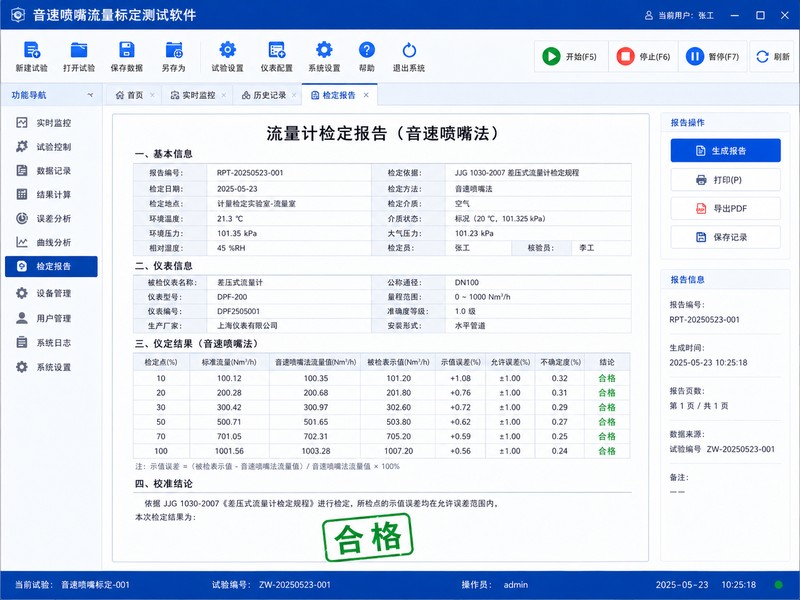Click the 示值误差 value +1.08
The width and height of the screenshot is (800, 600).
(460, 379)
